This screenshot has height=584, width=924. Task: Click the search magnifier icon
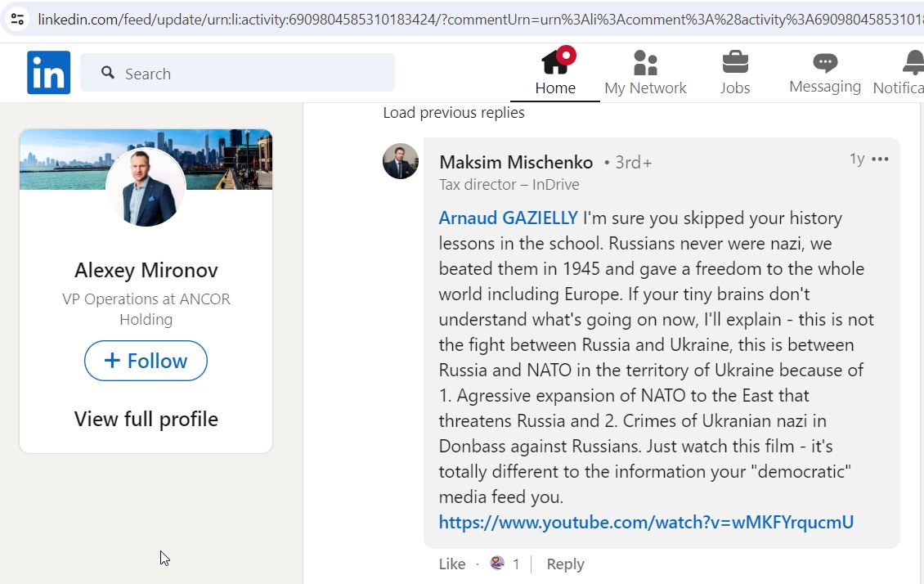(x=108, y=73)
